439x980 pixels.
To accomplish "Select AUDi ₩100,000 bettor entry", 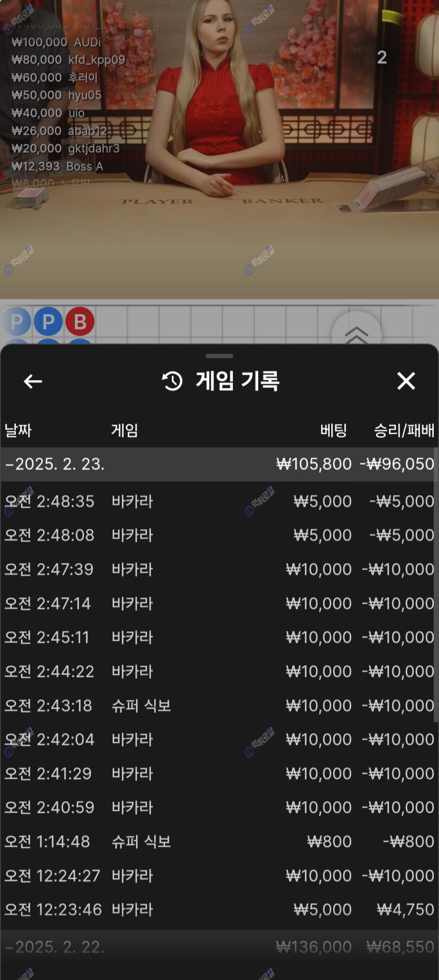I will tap(56, 42).
